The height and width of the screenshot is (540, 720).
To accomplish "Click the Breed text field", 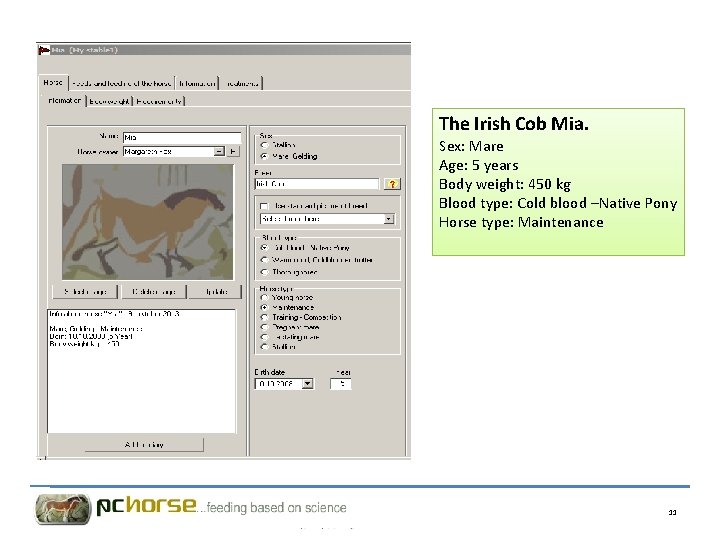I will pyautogui.click(x=317, y=184).
